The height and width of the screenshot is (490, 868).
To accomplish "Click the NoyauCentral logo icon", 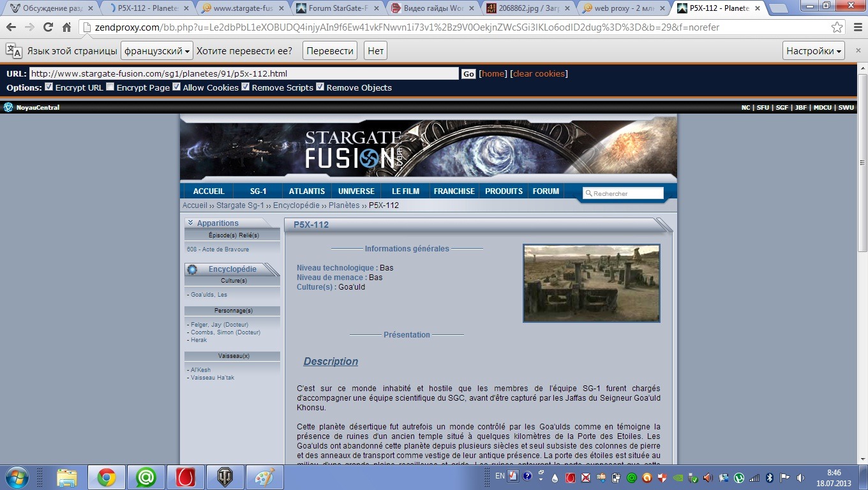I will tap(8, 107).
